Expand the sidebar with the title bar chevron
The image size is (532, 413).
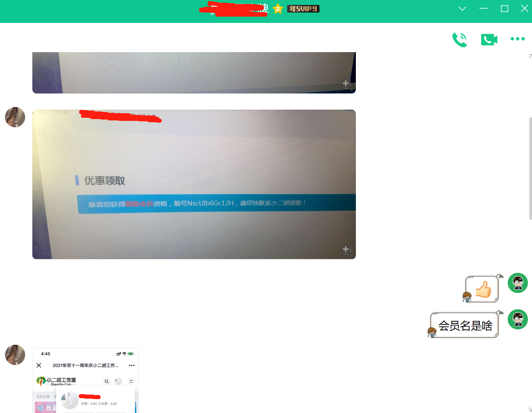click(462, 8)
